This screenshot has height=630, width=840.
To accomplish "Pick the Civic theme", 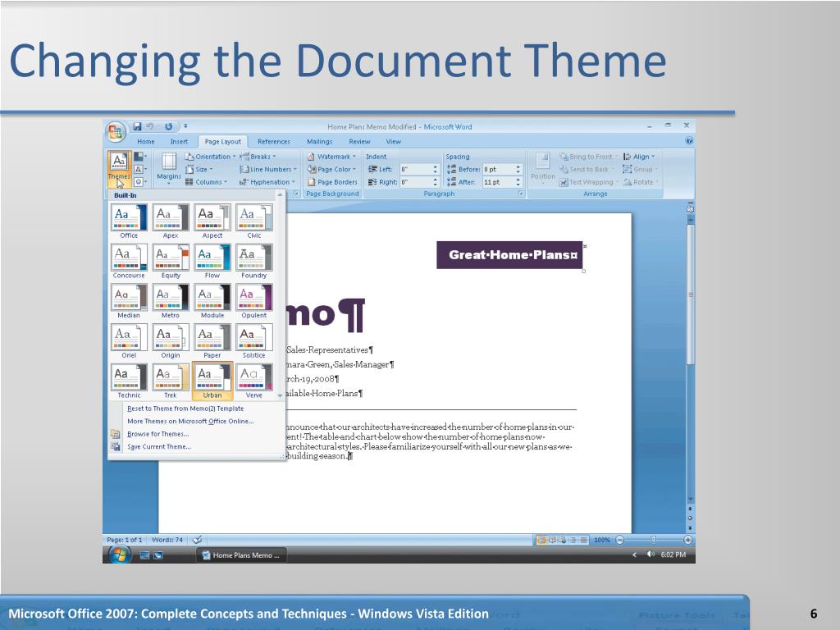I will pyautogui.click(x=254, y=221).
